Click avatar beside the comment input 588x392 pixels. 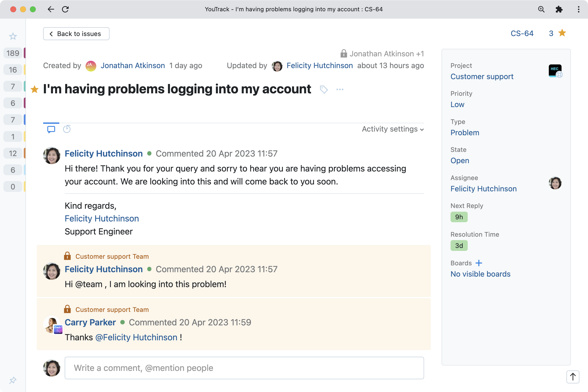(x=52, y=368)
